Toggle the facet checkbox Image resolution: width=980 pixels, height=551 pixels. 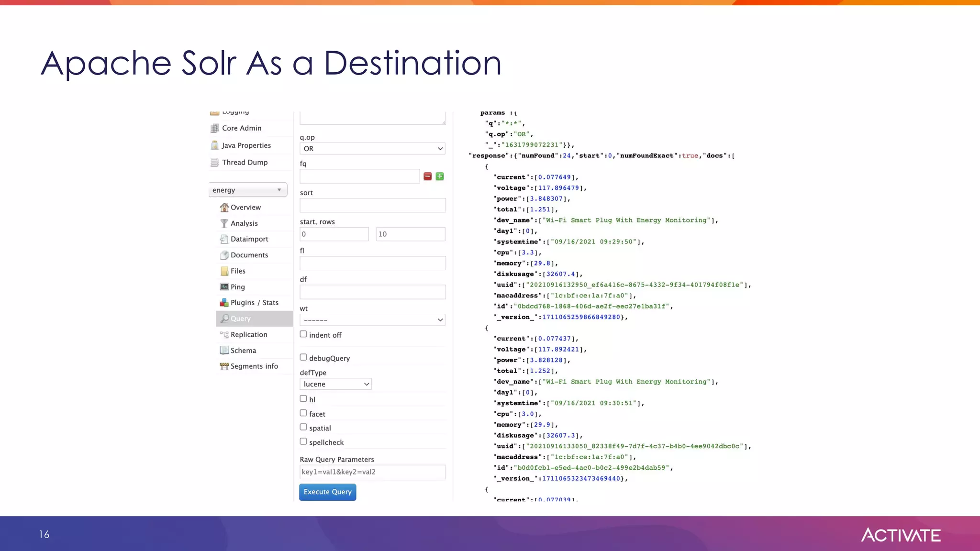[303, 413]
